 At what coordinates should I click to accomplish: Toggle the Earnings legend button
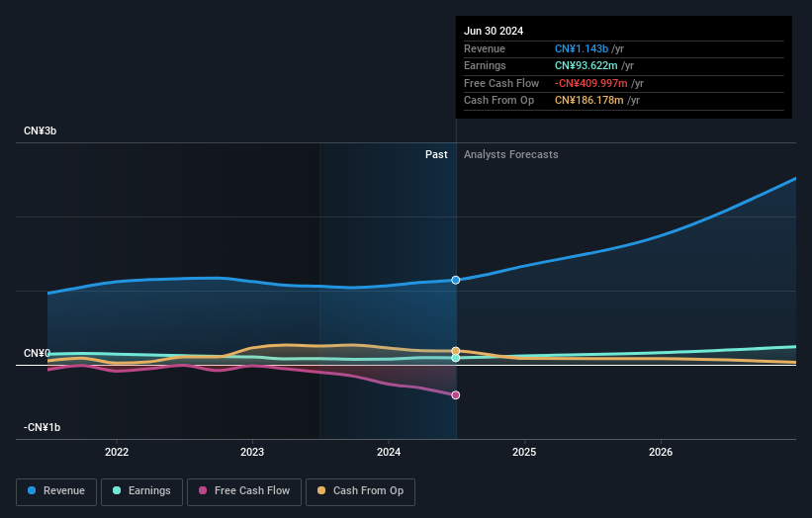[141, 491]
